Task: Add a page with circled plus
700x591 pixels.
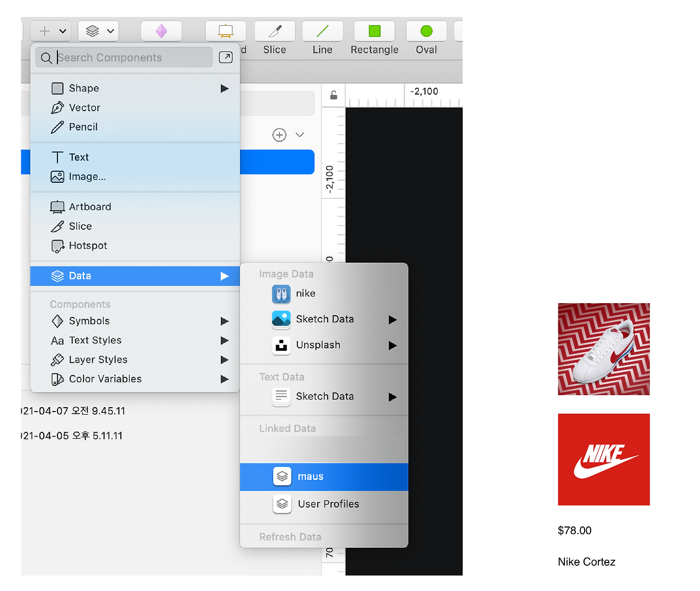Action: pos(279,135)
